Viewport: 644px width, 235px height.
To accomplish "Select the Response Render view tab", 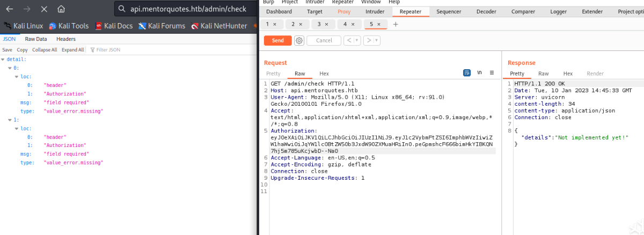I will 595,74.
